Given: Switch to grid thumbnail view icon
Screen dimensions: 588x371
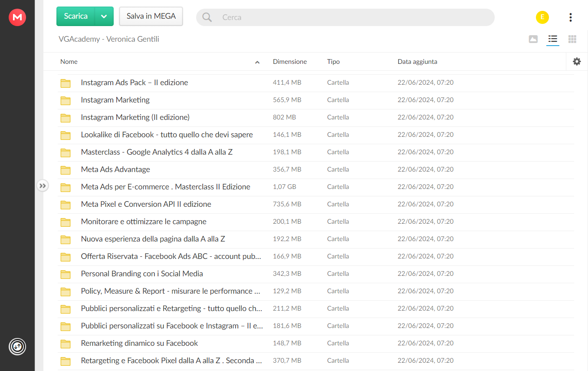Looking at the screenshot, I should (572, 39).
